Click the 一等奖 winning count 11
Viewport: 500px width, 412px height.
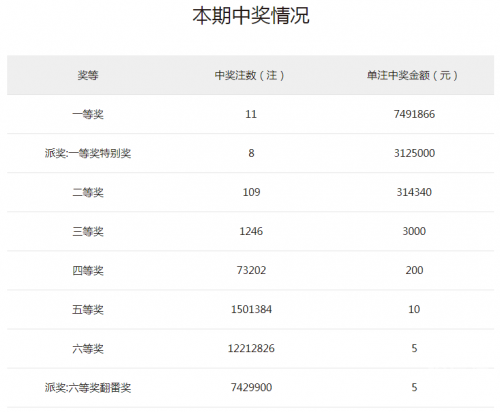(251, 114)
